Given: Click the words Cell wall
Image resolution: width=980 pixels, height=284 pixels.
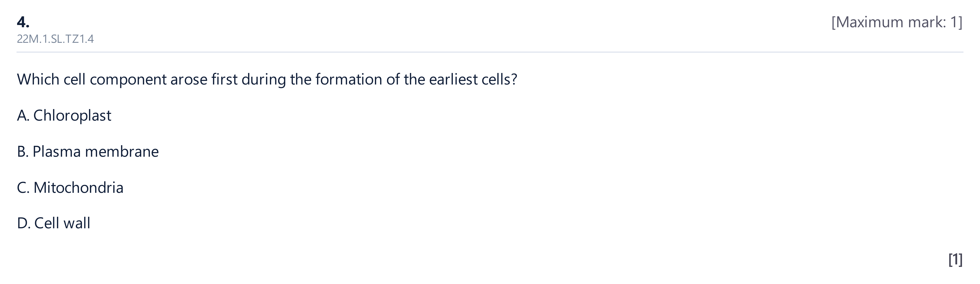Looking at the screenshot, I should pyautogui.click(x=62, y=223).
